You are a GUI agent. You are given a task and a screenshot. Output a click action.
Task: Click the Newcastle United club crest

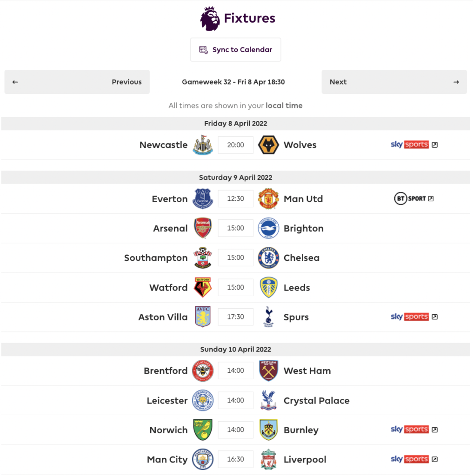(x=203, y=145)
